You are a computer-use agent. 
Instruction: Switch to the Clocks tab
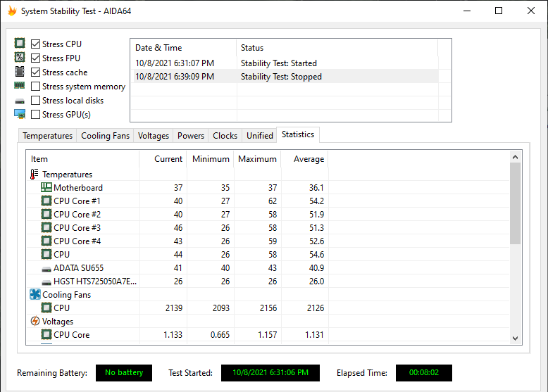(225, 135)
